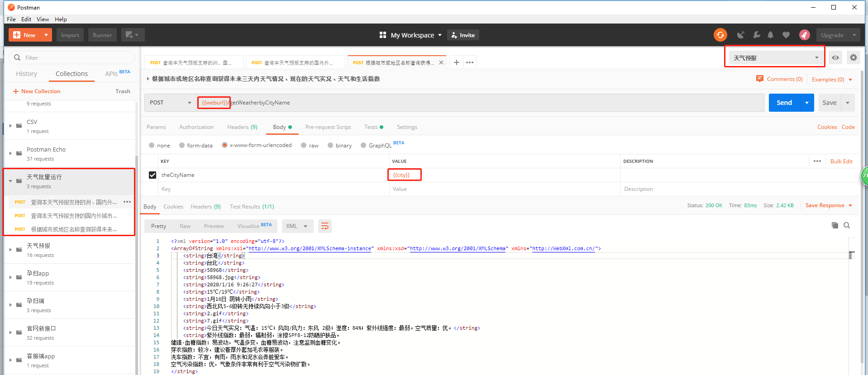Click the 孕妇app collection folder icon
Screen dimensions: 868x375
coord(19,277)
